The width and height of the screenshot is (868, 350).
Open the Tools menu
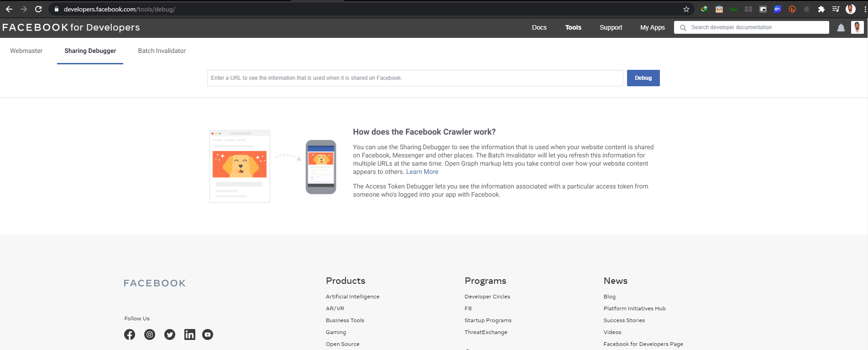point(573,27)
